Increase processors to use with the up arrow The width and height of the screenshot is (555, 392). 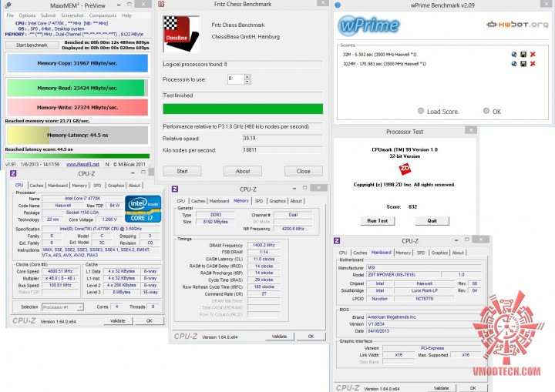tap(247, 77)
